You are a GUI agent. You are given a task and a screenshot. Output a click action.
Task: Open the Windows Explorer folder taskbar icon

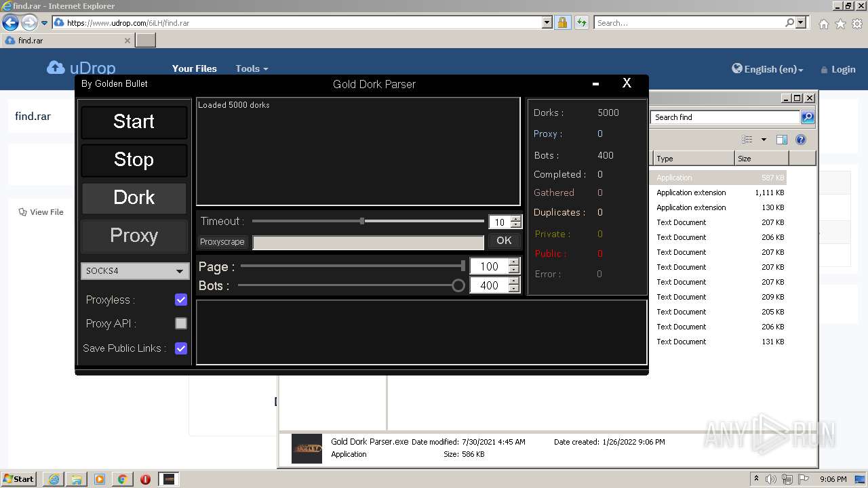click(77, 479)
